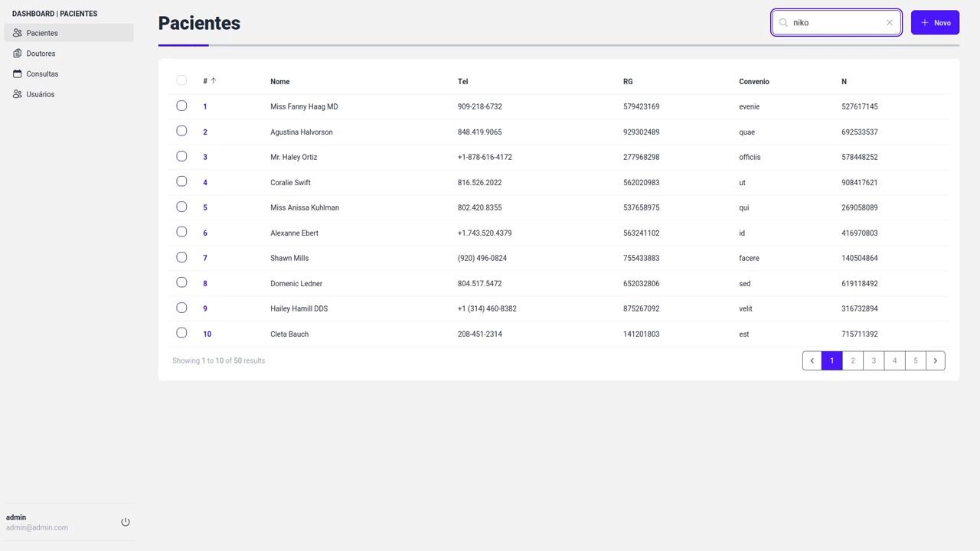Click the name Alexanne Ebert

point(294,233)
